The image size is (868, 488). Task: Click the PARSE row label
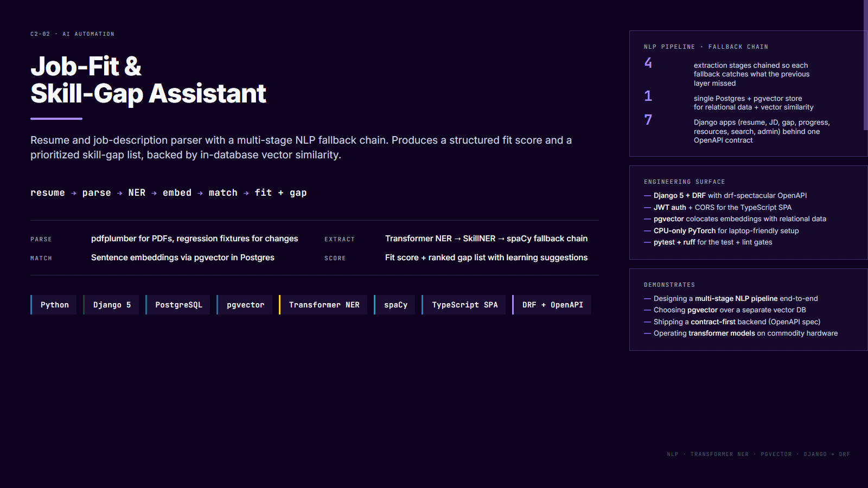(x=41, y=239)
